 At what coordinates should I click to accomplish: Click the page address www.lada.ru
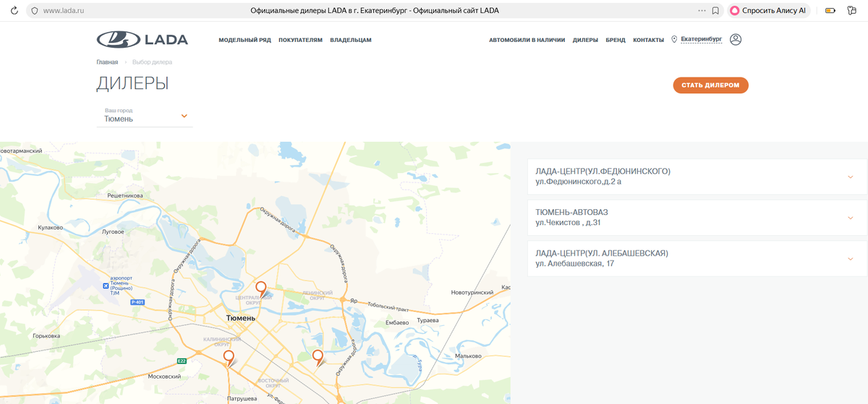[x=64, y=11]
